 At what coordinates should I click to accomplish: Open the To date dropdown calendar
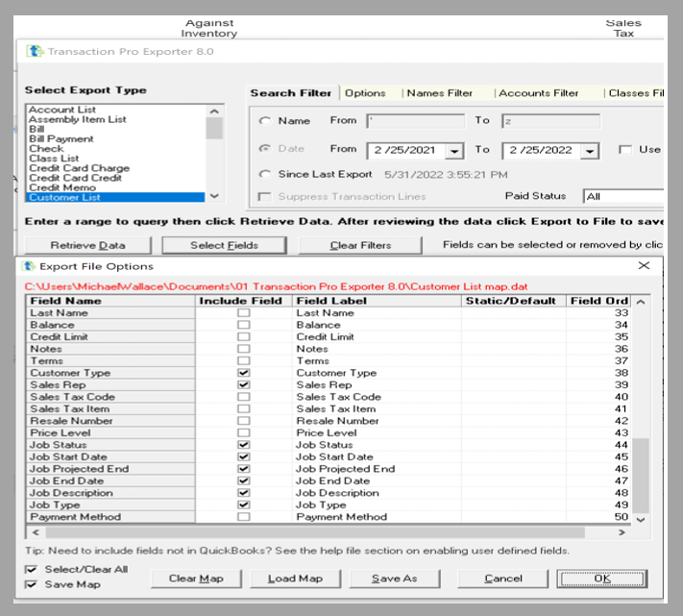tap(590, 151)
